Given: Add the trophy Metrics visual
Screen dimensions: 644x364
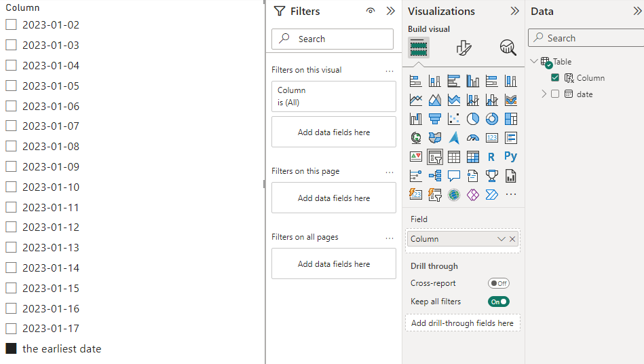Looking at the screenshot, I should [x=491, y=176].
